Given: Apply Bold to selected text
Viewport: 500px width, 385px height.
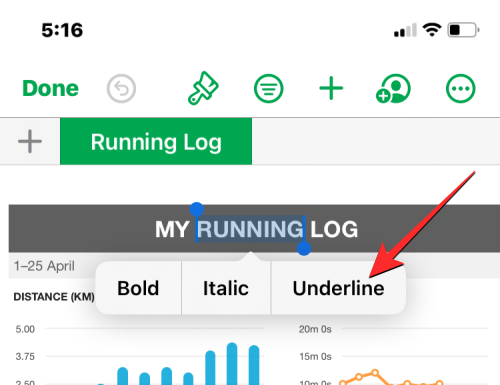Looking at the screenshot, I should coord(138,288).
